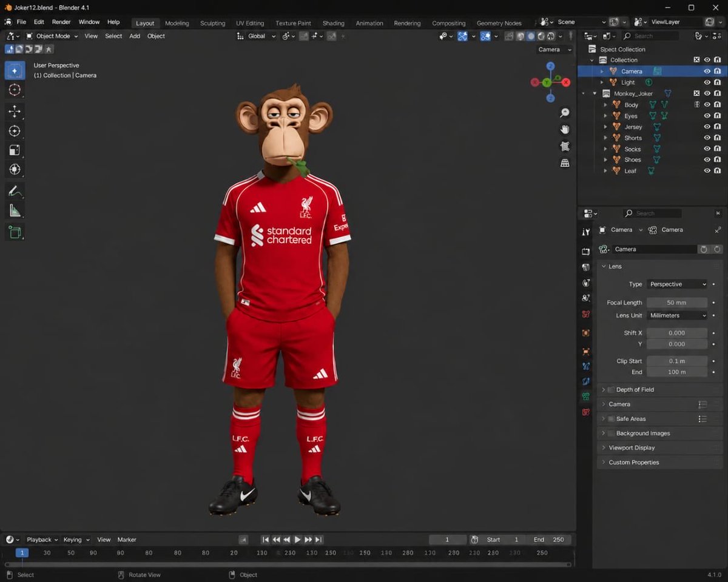The height and width of the screenshot is (582, 728).
Task: Switch to the Shading workspace tab
Action: [333, 23]
